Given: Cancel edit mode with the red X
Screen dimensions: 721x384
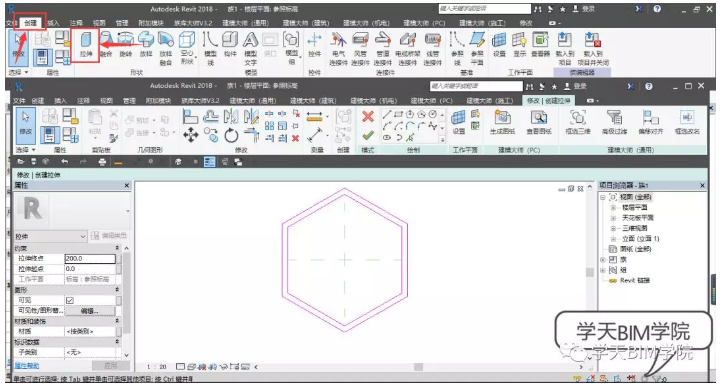Looking at the screenshot, I should coord(368,117).
